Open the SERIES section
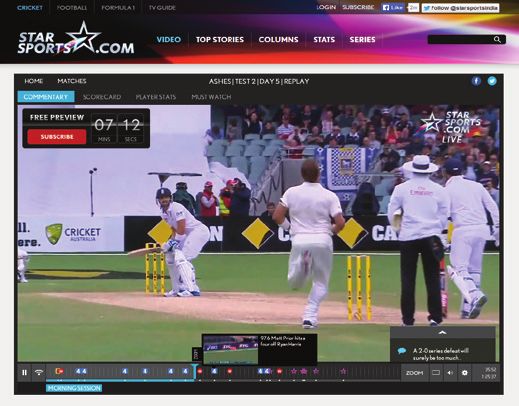Screen dimensions: 519x406 [362, 40]
